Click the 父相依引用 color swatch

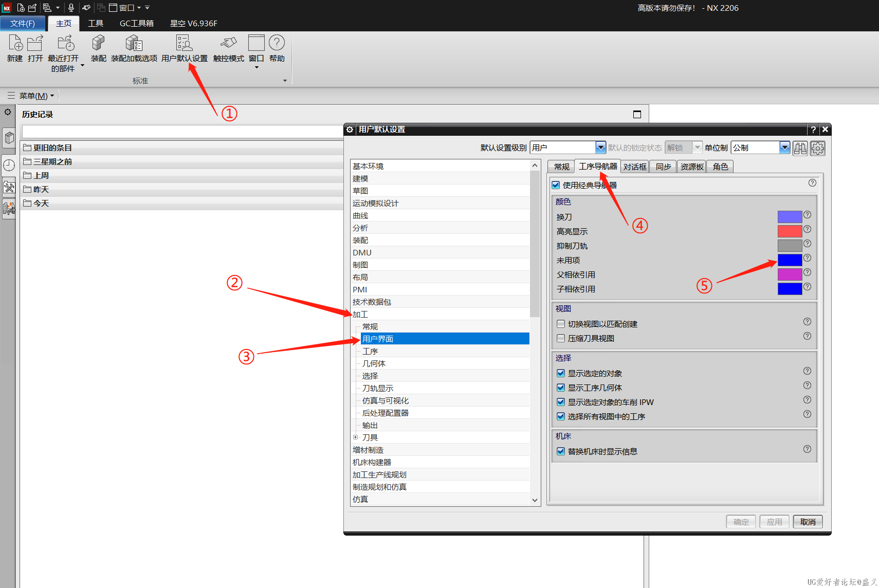coord(790,274)
